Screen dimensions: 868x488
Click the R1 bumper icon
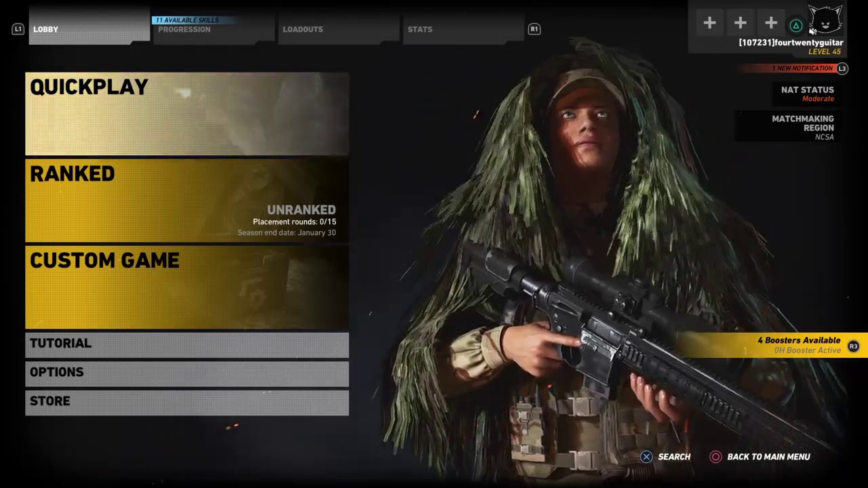point(534,29)
